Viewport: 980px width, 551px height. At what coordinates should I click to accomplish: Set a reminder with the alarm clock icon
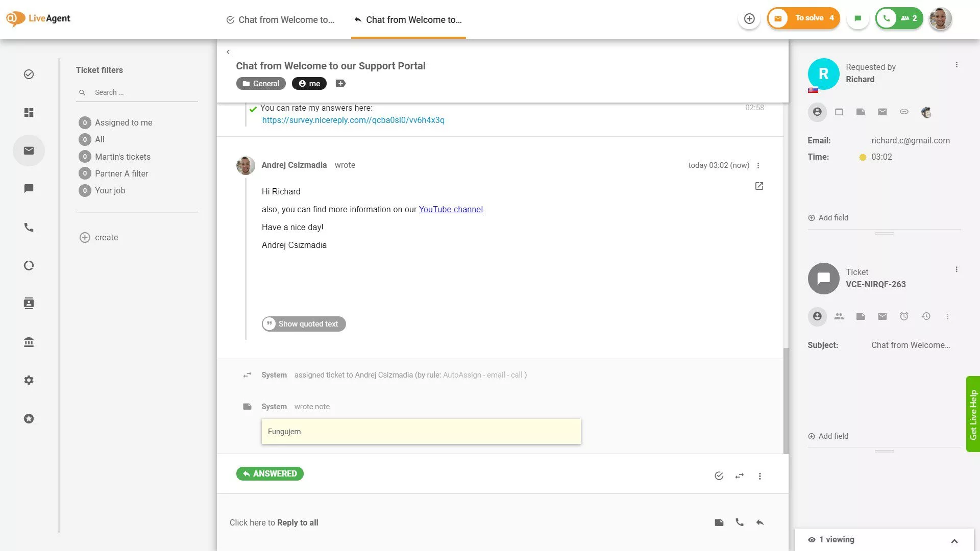(904, 316)
